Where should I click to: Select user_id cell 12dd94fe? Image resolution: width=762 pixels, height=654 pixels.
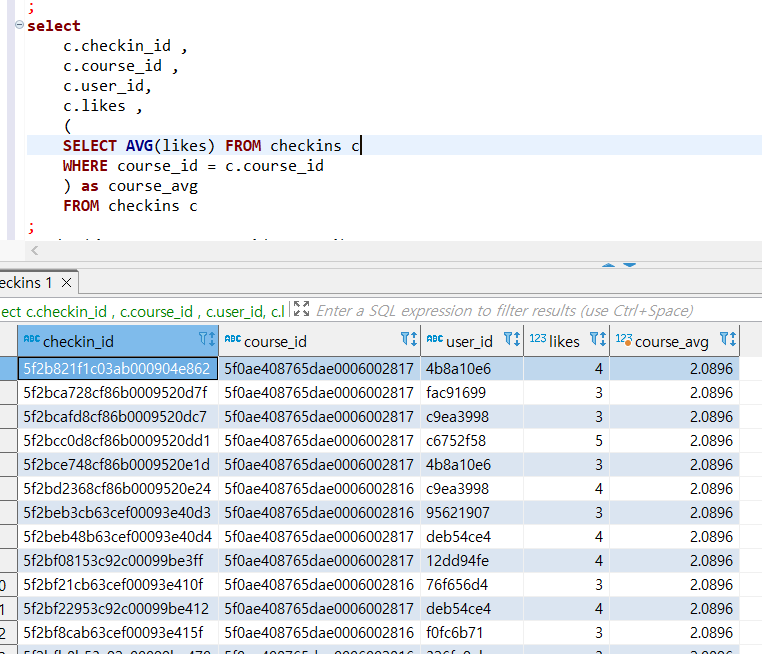point(472,561)
